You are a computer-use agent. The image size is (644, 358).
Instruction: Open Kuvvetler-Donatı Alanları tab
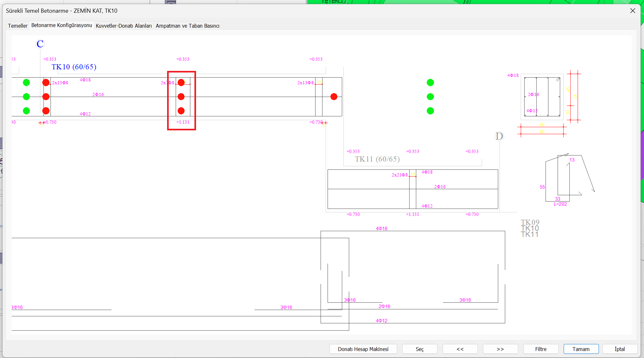124,26
